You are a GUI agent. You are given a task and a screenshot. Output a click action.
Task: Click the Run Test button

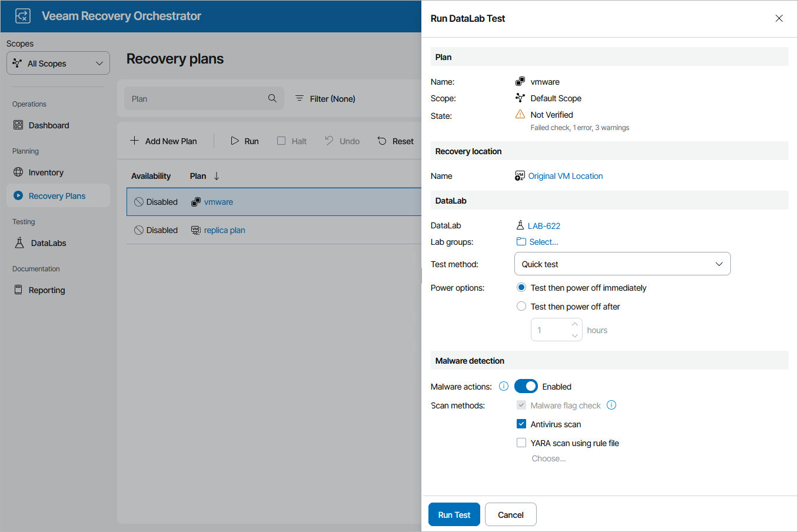454,514
